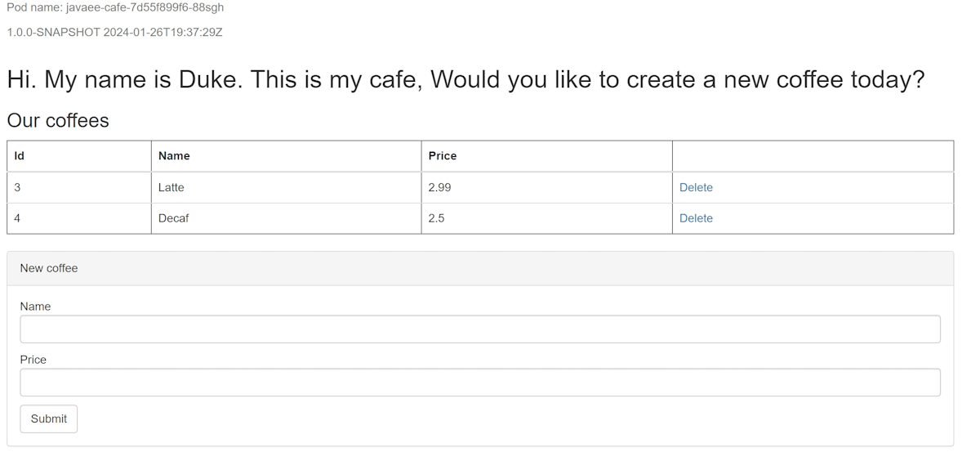Click the Price label above input
Viewport: 980px width, 461px height.
tap(33, 360)
